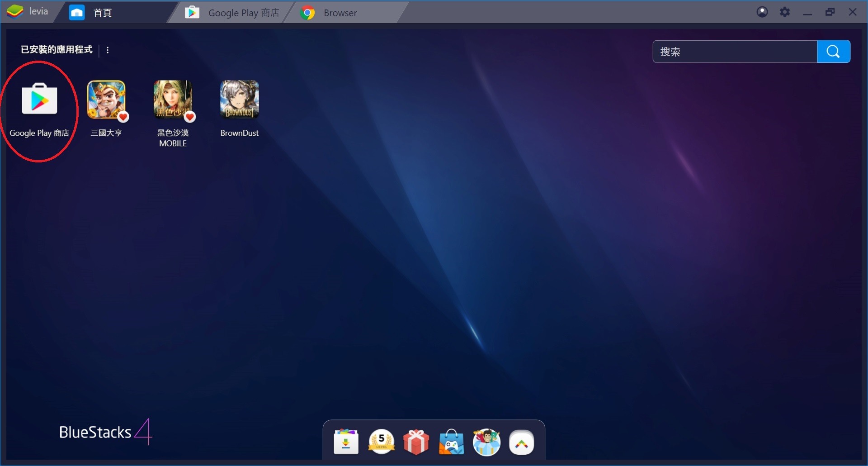This screenshot has height=466, width=868.
Task: Close the BlueStacks window
Action: [x=853, y=12]
